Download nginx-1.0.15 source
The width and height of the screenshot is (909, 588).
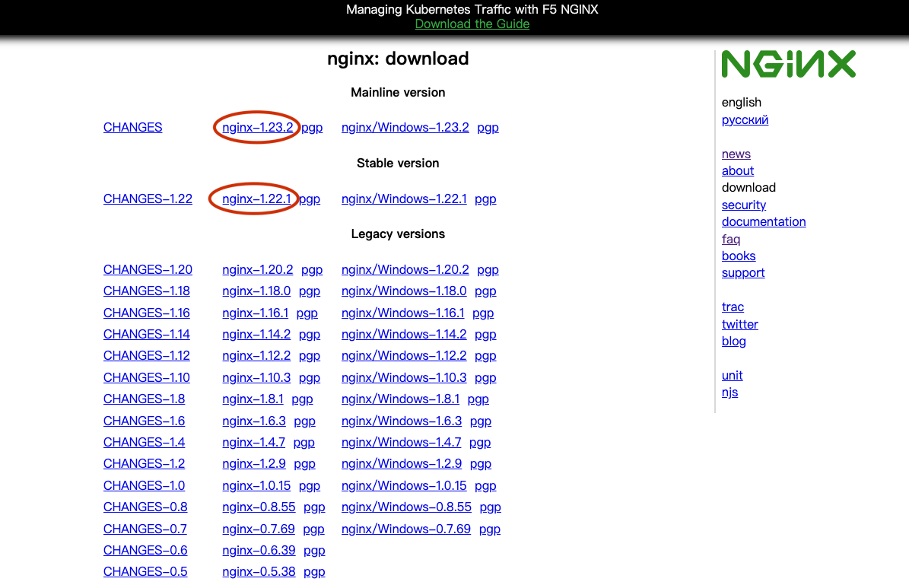point(256,486)
